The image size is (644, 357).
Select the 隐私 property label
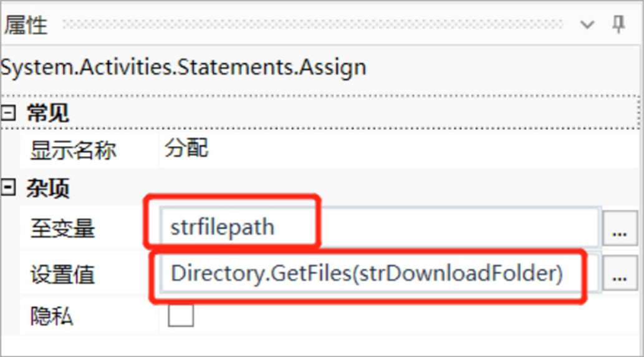52,316
